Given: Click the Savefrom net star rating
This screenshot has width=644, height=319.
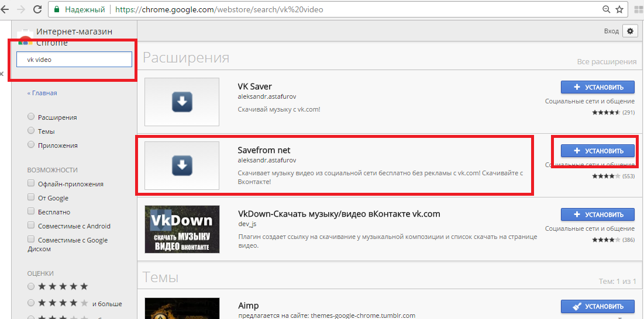Looking at the screenshot, I should 605,176.
